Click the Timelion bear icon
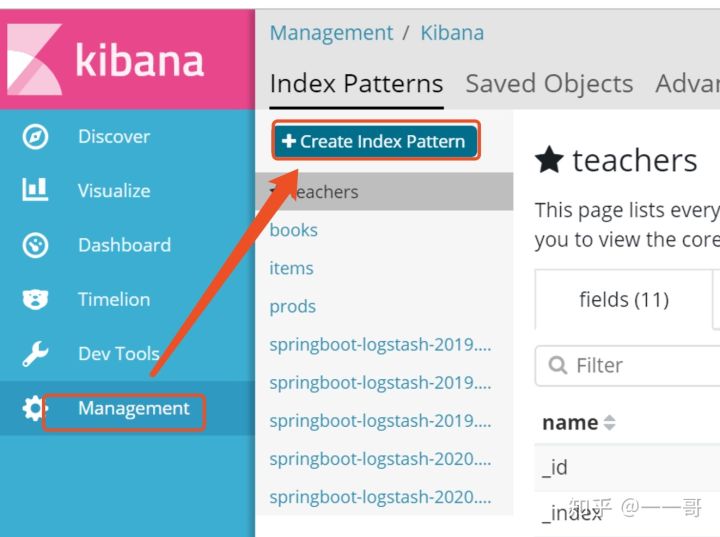This screenshot has width=720, height=537. 36,299
